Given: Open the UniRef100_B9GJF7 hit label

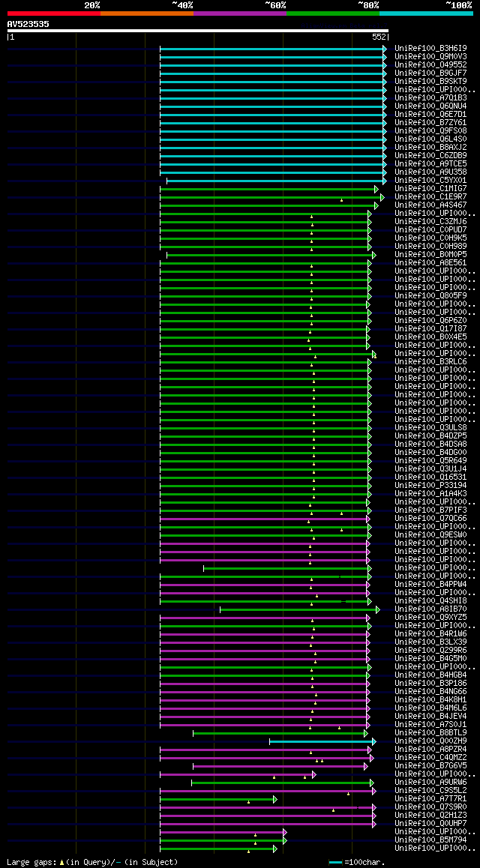Looking at the screenshot, I should [x=430, y=73].
